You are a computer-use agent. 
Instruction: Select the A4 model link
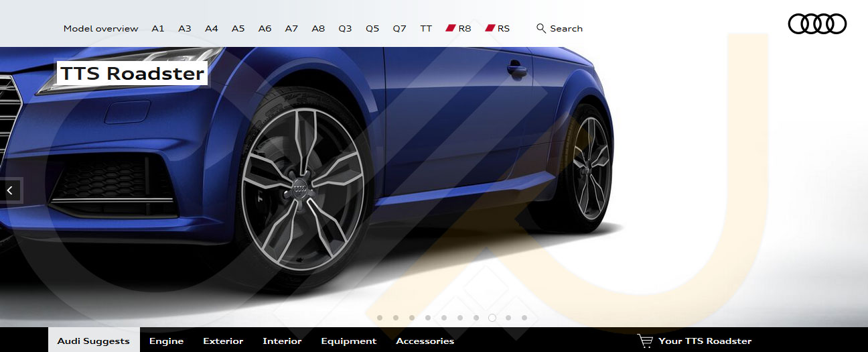[x=212, y=29]
